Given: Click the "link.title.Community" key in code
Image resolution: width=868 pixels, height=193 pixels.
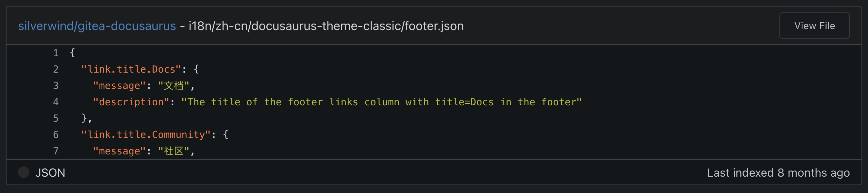Looking at the screenshot, I should [145, 135].
